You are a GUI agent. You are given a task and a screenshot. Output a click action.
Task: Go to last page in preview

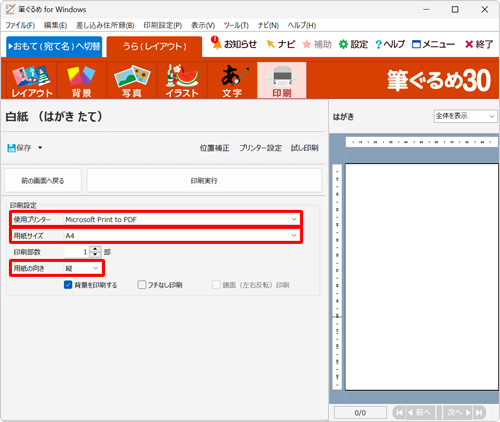(x=479, y=412)
